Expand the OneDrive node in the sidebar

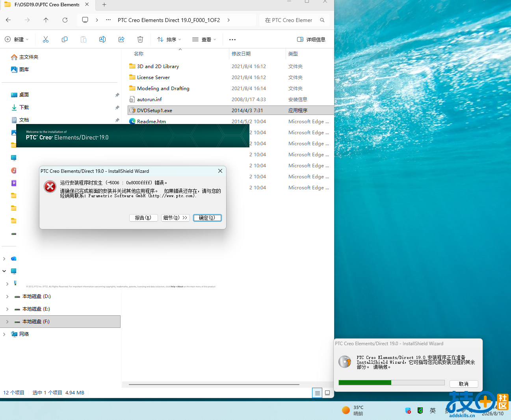[4, 259]
